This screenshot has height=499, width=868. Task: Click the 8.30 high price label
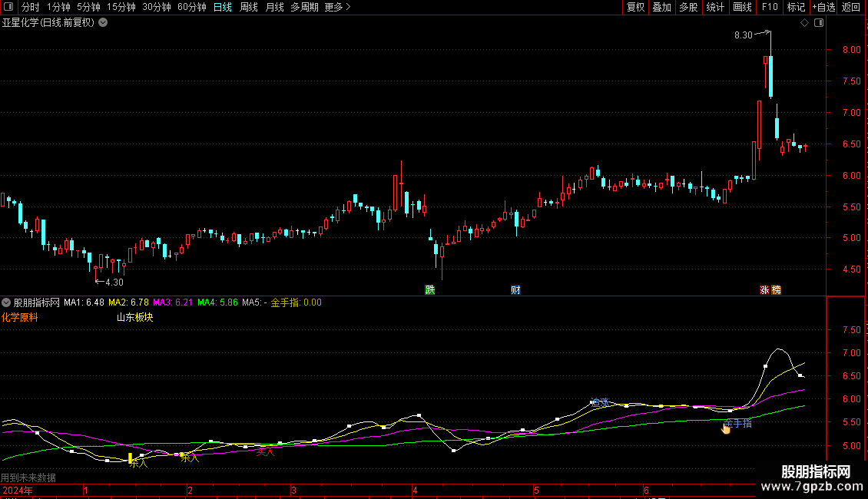(744, 35)
